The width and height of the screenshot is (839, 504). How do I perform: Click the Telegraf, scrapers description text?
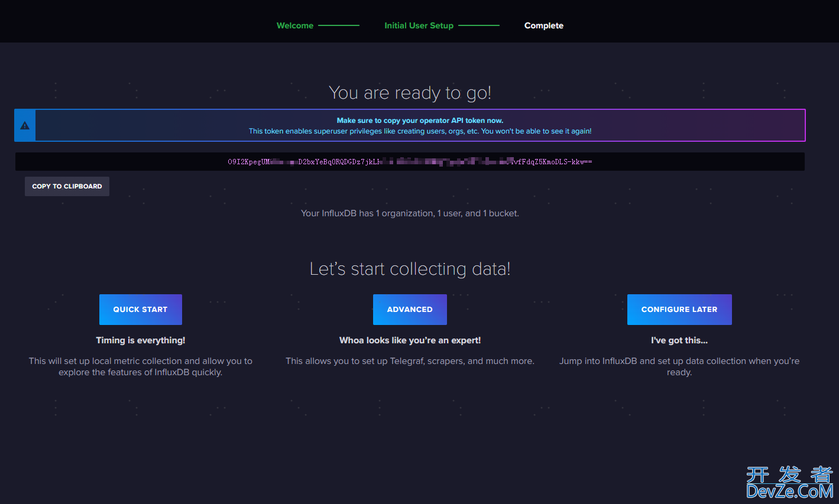410,361
